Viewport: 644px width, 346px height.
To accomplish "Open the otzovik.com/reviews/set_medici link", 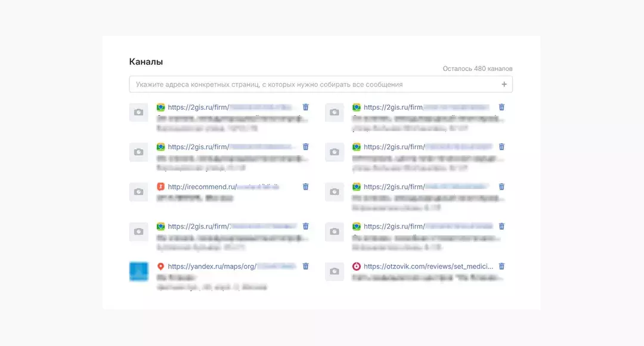I will click(x=428, y=267).
